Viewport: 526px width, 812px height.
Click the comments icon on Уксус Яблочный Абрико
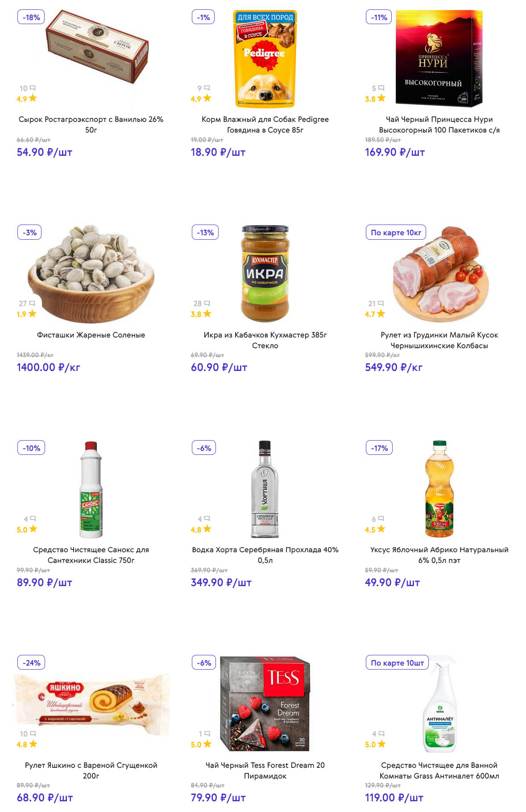click(381, 519)
